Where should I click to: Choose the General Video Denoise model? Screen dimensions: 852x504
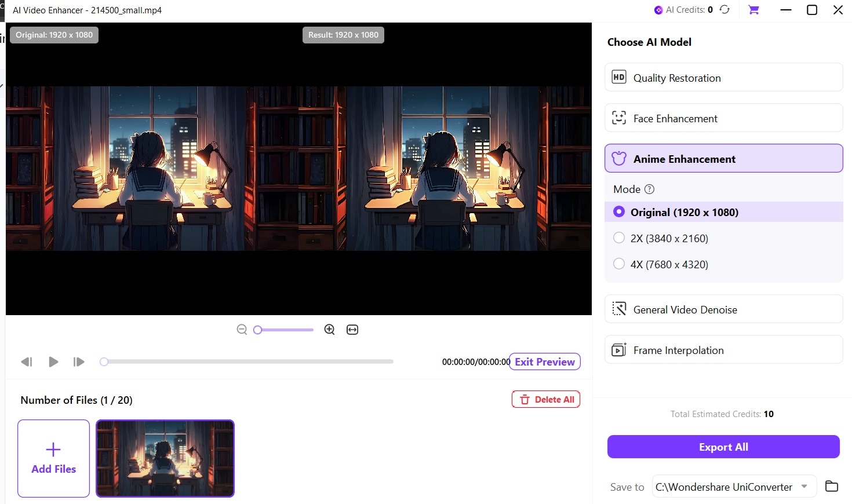[724, 309]
